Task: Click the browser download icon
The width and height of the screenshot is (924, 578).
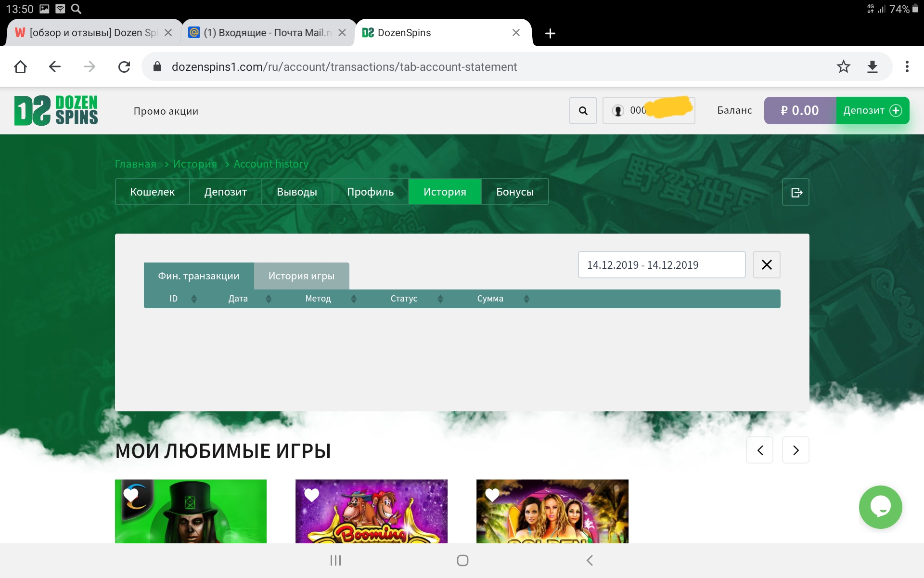Action: [873, 66]
